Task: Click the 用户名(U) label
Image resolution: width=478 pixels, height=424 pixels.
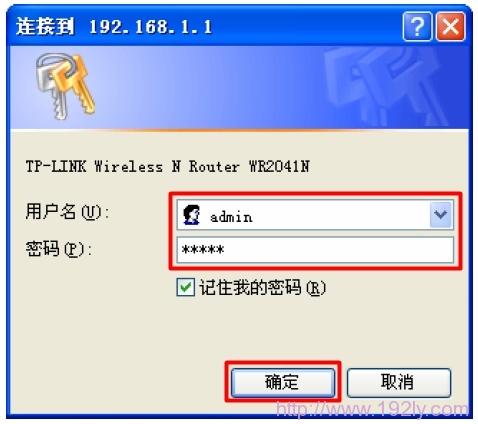Action: 67,212
